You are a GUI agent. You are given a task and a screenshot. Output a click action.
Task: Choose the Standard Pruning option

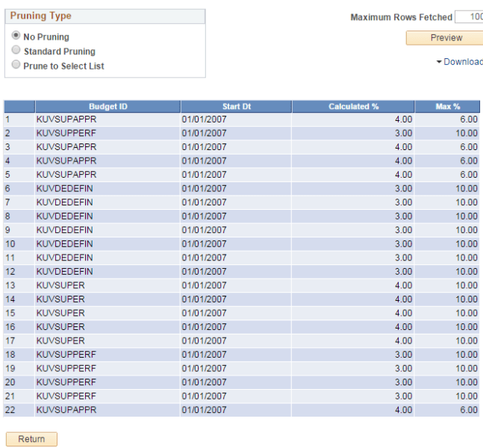tap(16, 51)
